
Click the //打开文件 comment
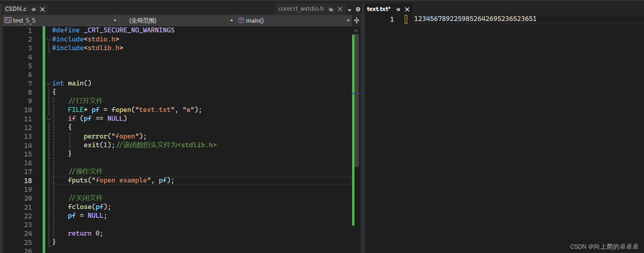click(86, 101)
